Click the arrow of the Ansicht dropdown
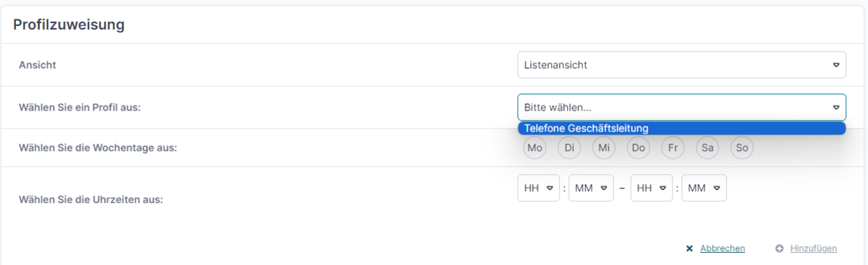This screenshot has width=868, height=265. coord(836,65)
